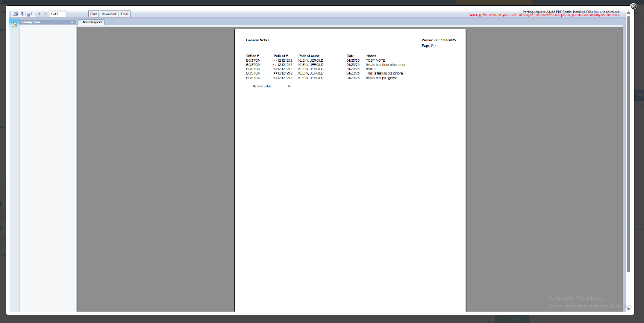Click the printer icon in the report toolbar
The width and height of the screenshot is (644, 323).
[x=15, y=14]
